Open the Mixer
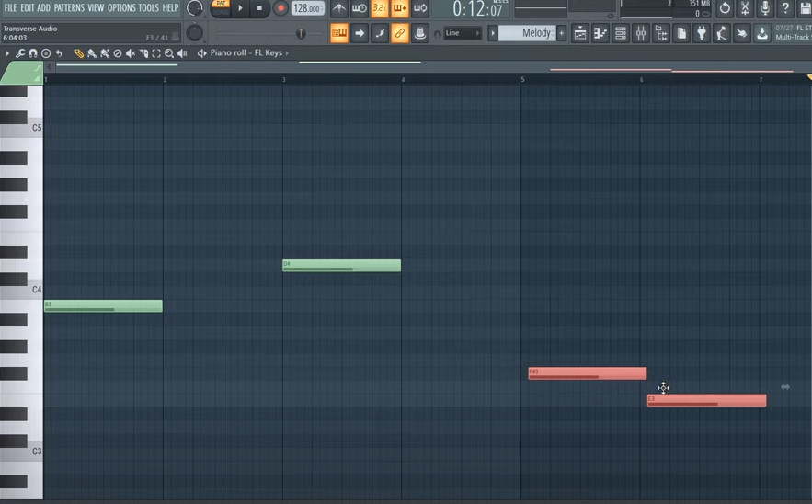The image size is (812, 504). pos(641,34)
